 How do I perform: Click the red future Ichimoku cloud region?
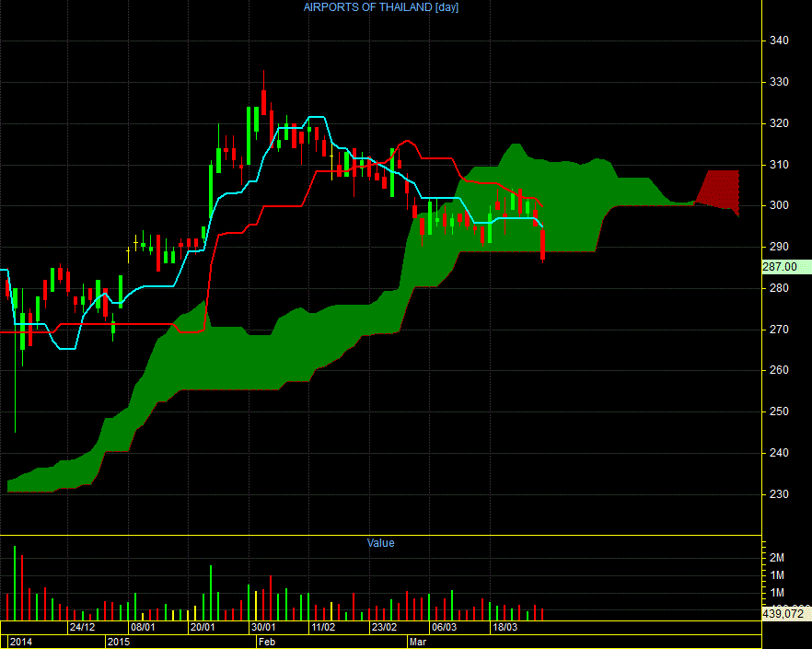tap(721, 189)
